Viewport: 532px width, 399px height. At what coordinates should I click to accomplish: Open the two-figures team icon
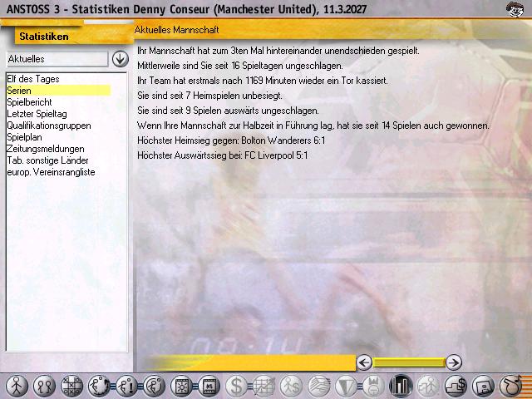(44, 386)
